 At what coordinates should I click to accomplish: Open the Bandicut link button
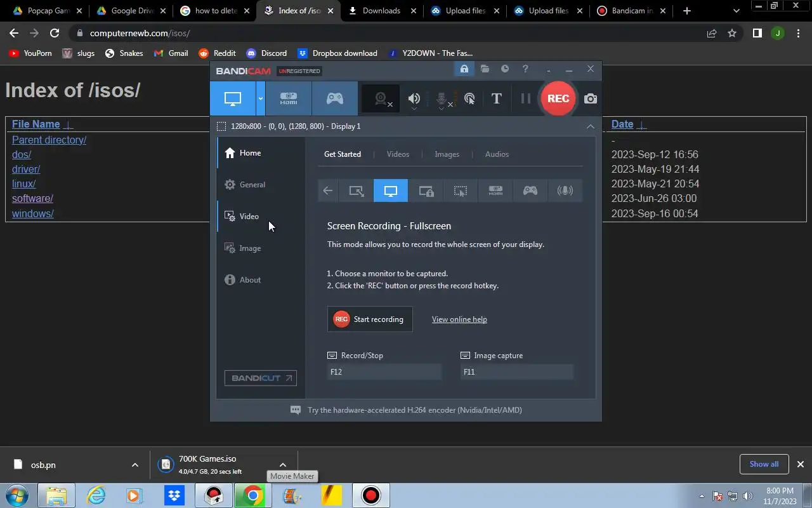[x=261, y=378]
